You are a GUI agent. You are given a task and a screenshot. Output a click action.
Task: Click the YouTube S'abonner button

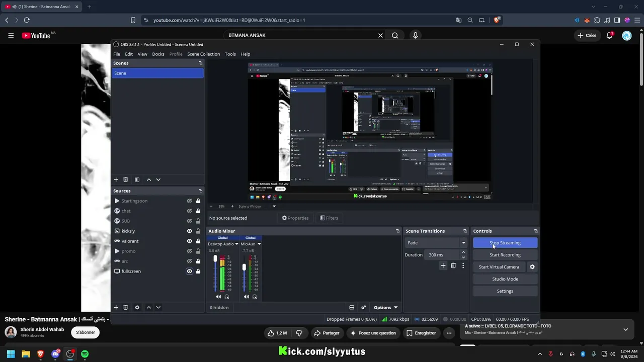click(86, 332)
